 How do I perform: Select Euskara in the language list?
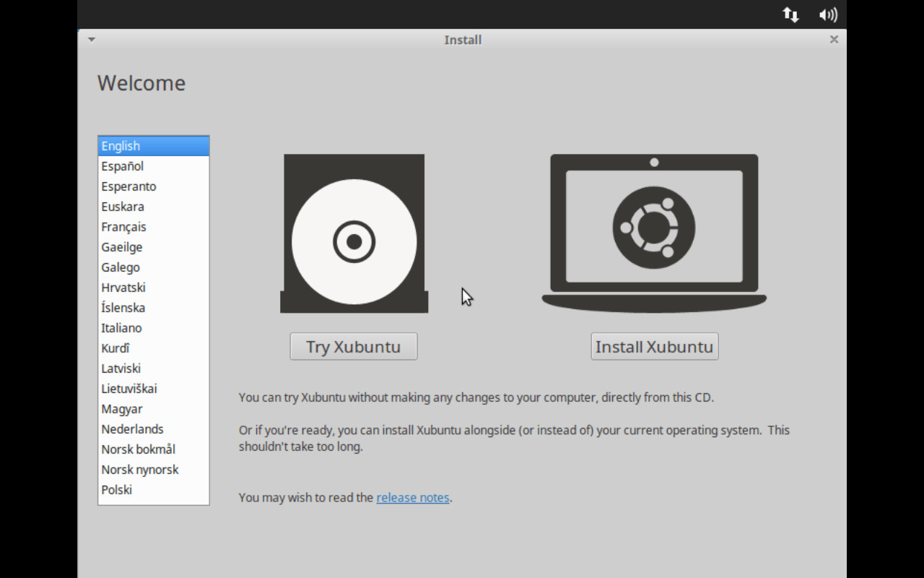pyautogui.click(x=154, y=207)
